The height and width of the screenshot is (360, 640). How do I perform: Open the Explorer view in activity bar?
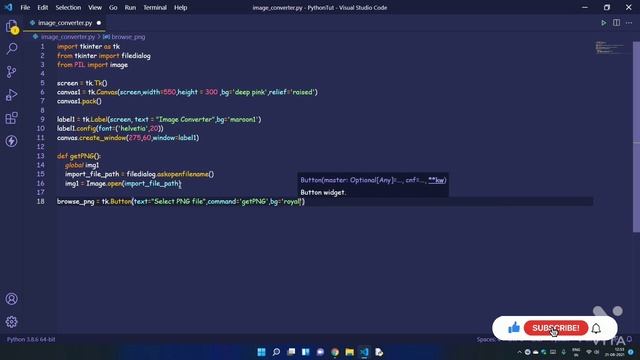coord(11,27)
